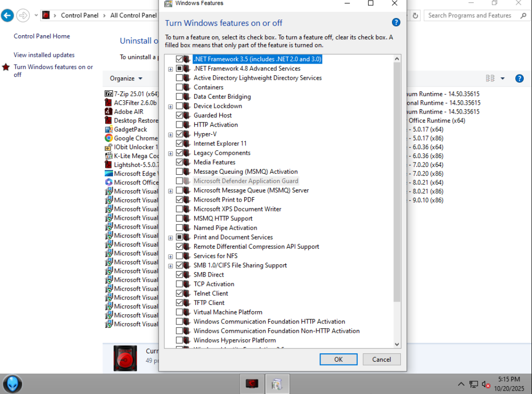
Task: Uncheck .NET Framework 3.5 checkbox
Action: click(179, 59)
